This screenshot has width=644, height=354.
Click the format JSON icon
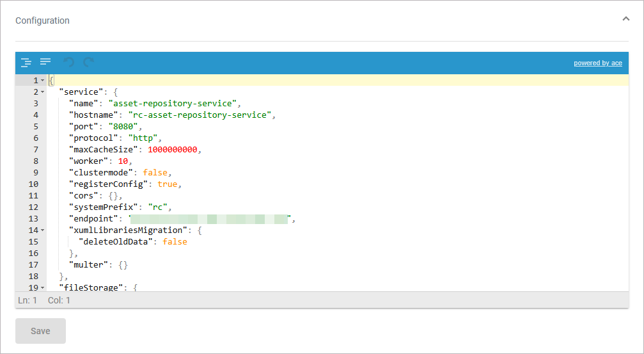tap(26, 62)
